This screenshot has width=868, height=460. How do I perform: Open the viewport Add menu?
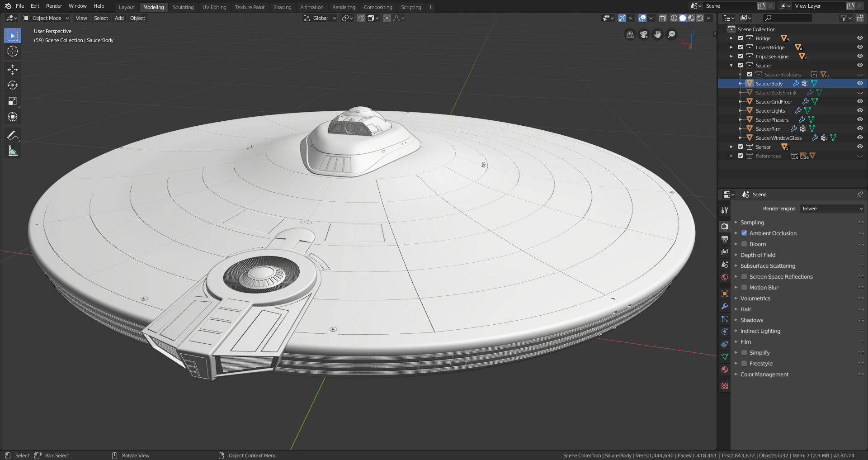click(x=119, y=18)
